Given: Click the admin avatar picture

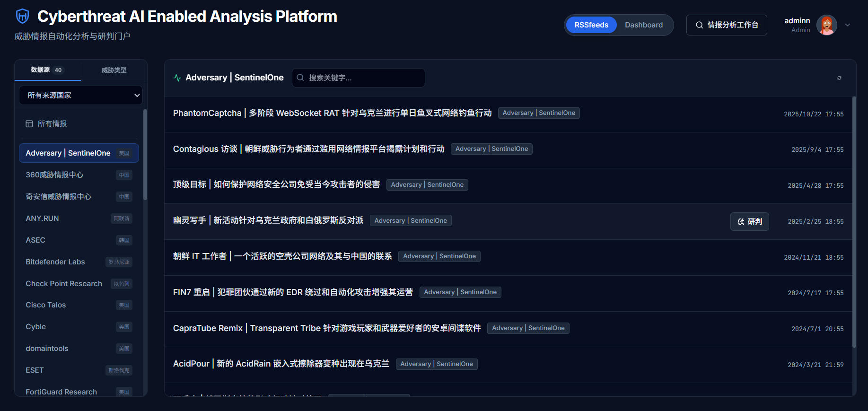Looking at the screenshot, I should [x=826, y=25].
